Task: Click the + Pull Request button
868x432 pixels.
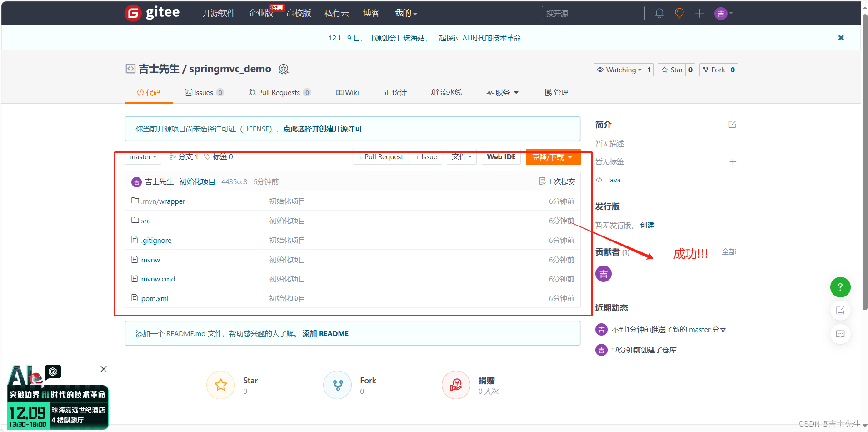Action: pos(380,156)
